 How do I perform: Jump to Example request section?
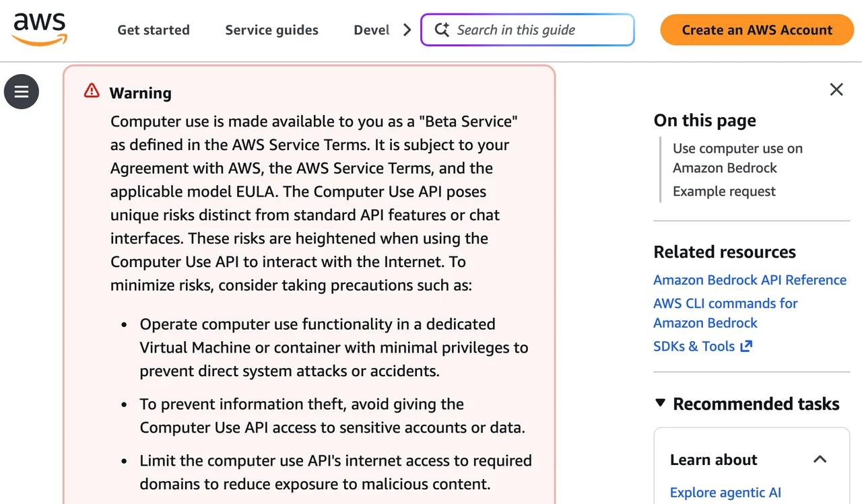724,192
